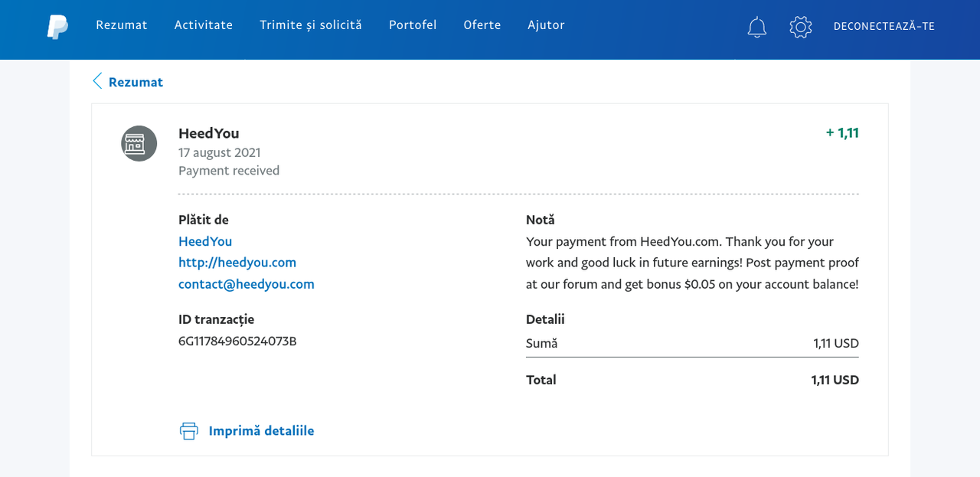This screenshot has height=477, width=980.
Task: Go back via the Rezumat breadcrumb link
Action: click(136, 82)
